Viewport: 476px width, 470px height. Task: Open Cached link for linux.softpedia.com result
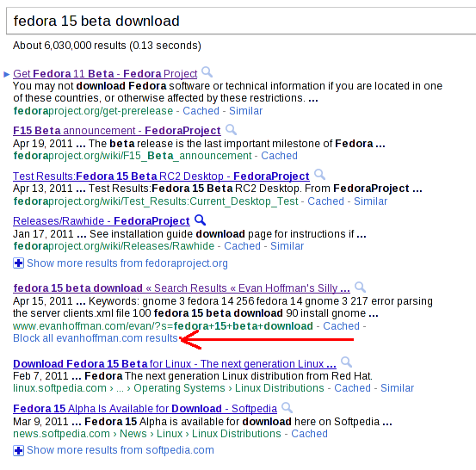pyautogui.click(x=352, y=388)
